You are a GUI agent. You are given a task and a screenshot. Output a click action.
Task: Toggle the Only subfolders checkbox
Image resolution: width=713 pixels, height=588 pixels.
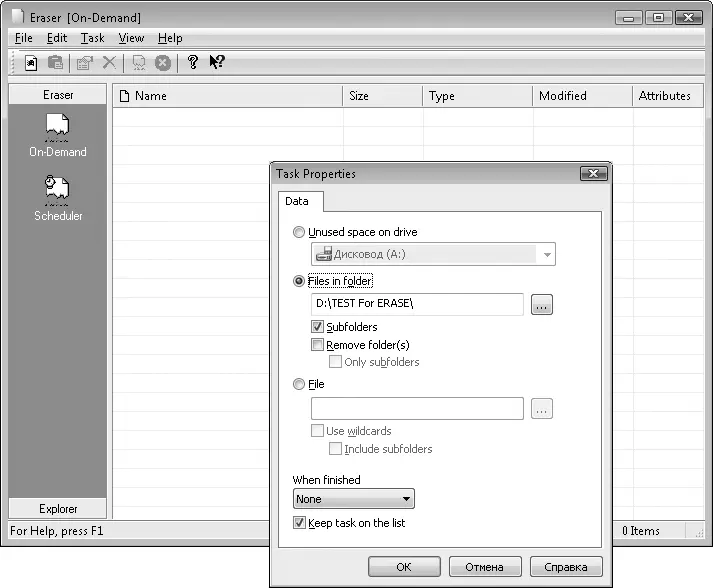[335, 362]
